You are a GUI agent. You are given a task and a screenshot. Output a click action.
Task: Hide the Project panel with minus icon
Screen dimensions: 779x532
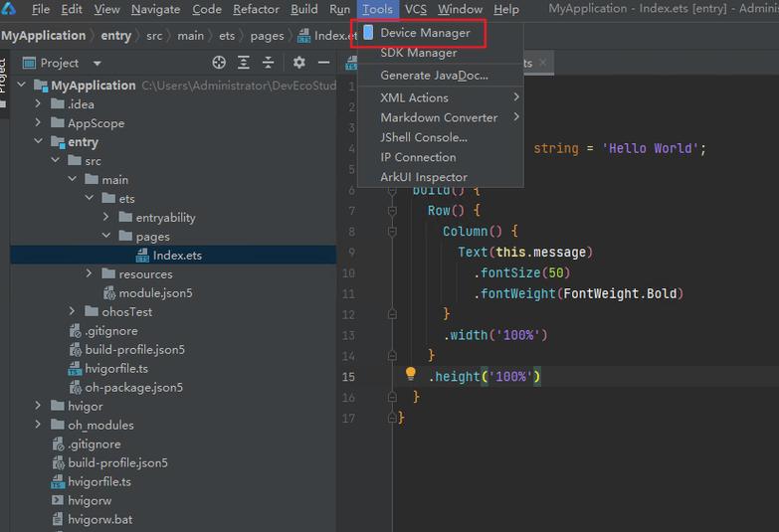point(324,63)
